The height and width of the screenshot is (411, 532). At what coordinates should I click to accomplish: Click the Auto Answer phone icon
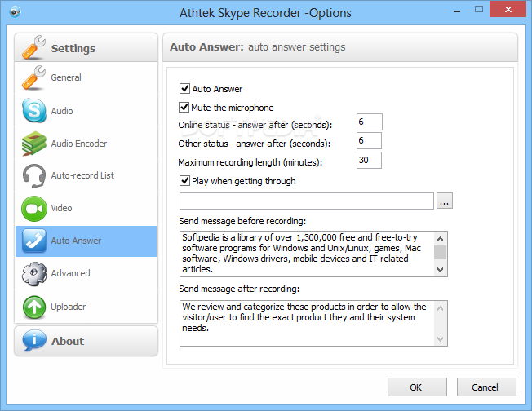[34, 241]
